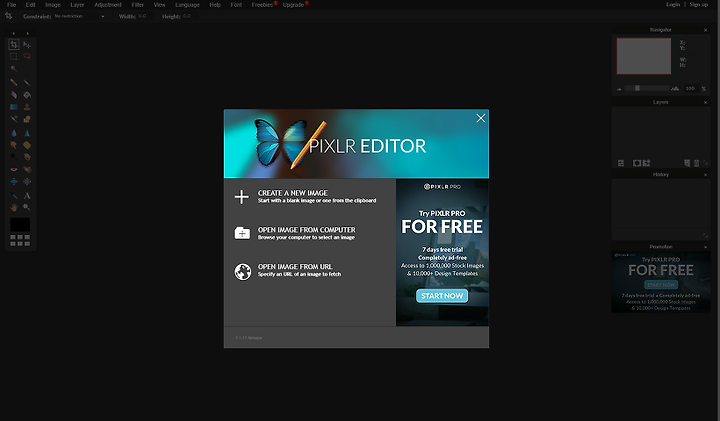Viewport: 720px width, 421px height.
Task: Select the Pinch tool
Action: 27,181
